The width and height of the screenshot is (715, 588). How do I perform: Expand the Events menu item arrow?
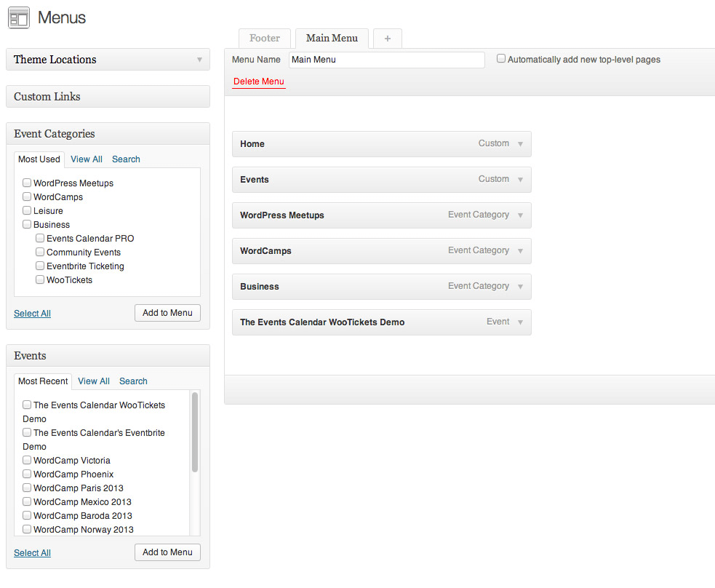tap(520, 180)
